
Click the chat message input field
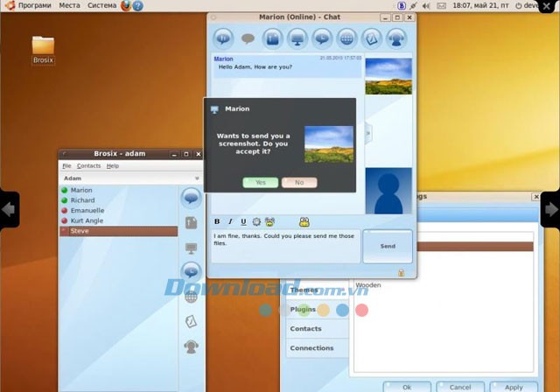pyautogui.click(x=284, y=247)
